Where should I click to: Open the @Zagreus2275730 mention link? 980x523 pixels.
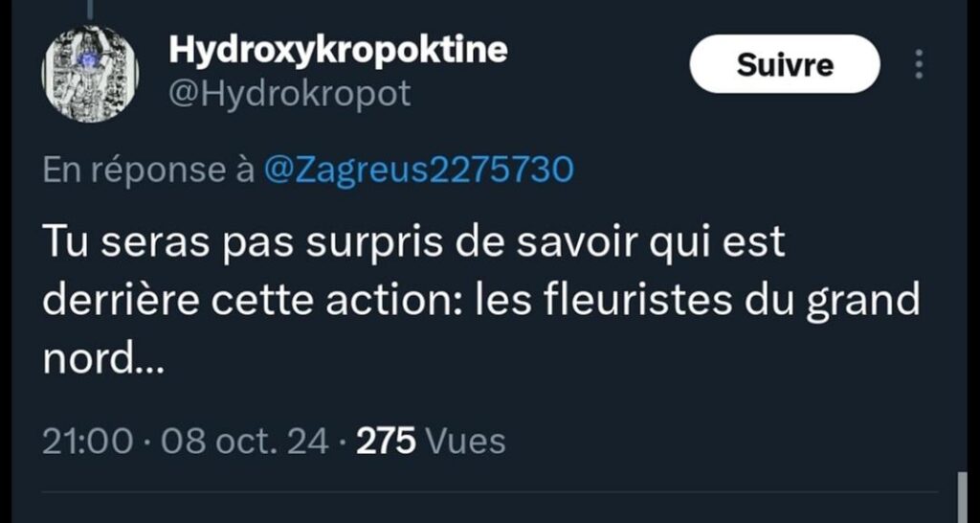pos(419,171)
